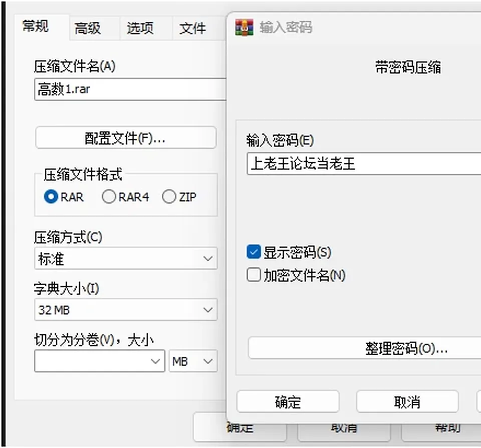Click the archive name field 高数1.rar
This screenshot has width=481, height=448.
click(130, 89)
